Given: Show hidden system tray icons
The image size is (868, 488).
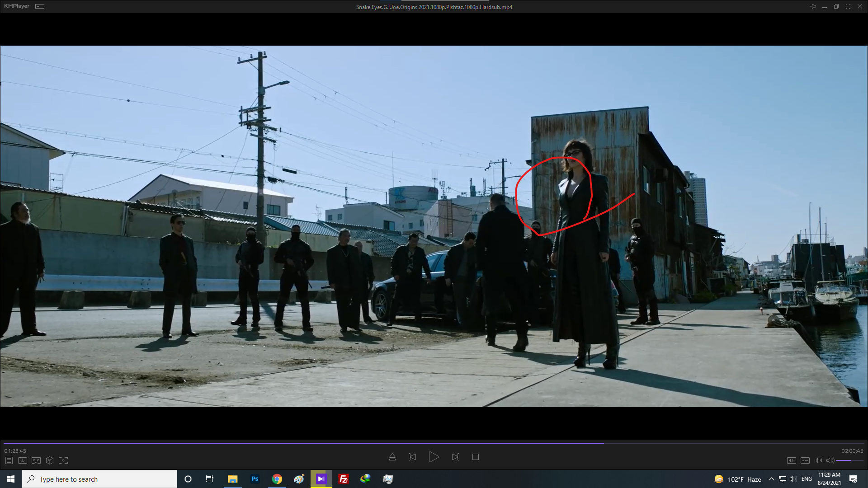Looking at the screenshot, I should [x=771, y=479].
